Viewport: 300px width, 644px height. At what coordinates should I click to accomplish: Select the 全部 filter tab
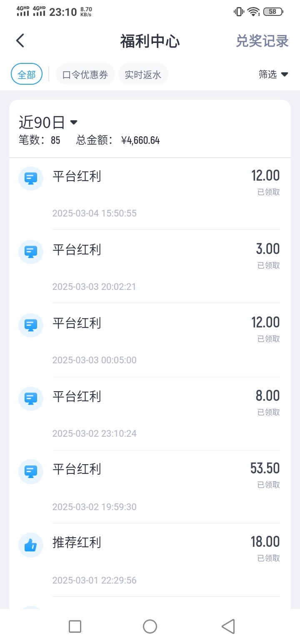26,75
